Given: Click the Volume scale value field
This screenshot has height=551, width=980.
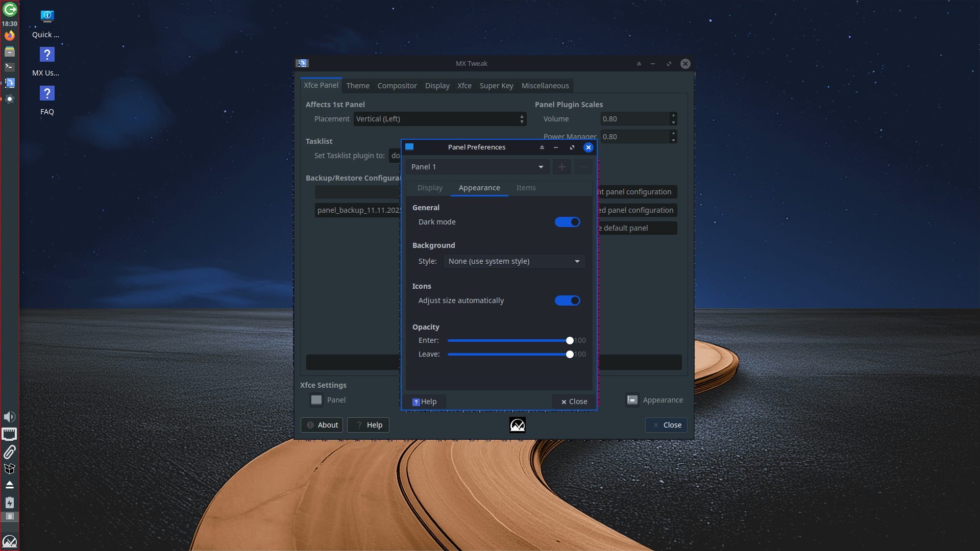Looking at the screenshot, I should 635,119.
